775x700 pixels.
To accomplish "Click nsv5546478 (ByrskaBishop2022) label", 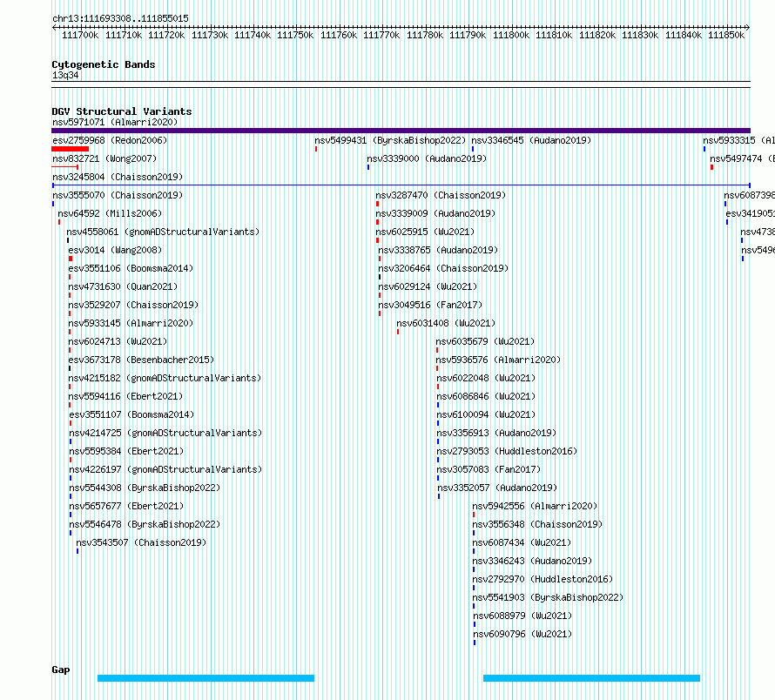I will (x=145, y=524).
